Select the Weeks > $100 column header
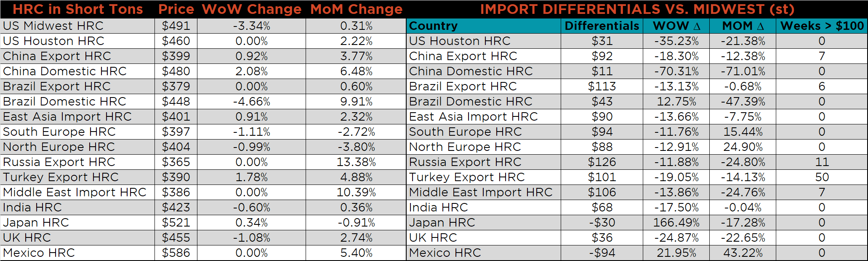 [x=822, y=26]
